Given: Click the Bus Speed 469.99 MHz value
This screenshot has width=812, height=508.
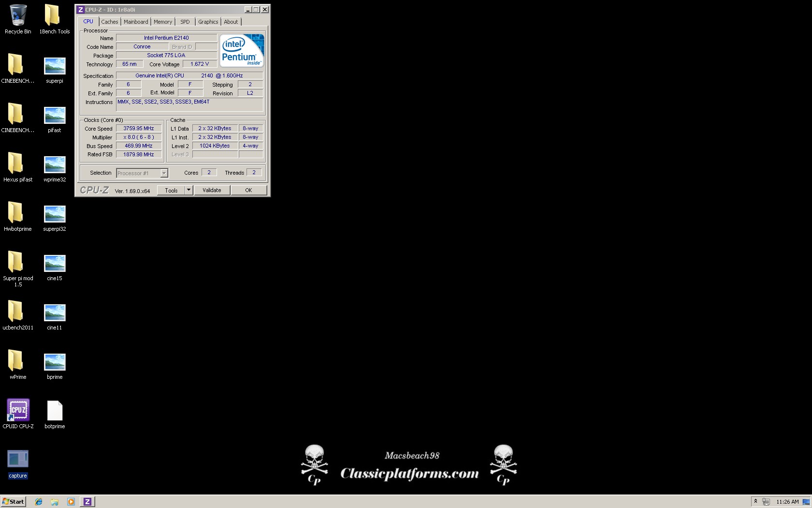Looking at the screenshot, I should (139, 146).
